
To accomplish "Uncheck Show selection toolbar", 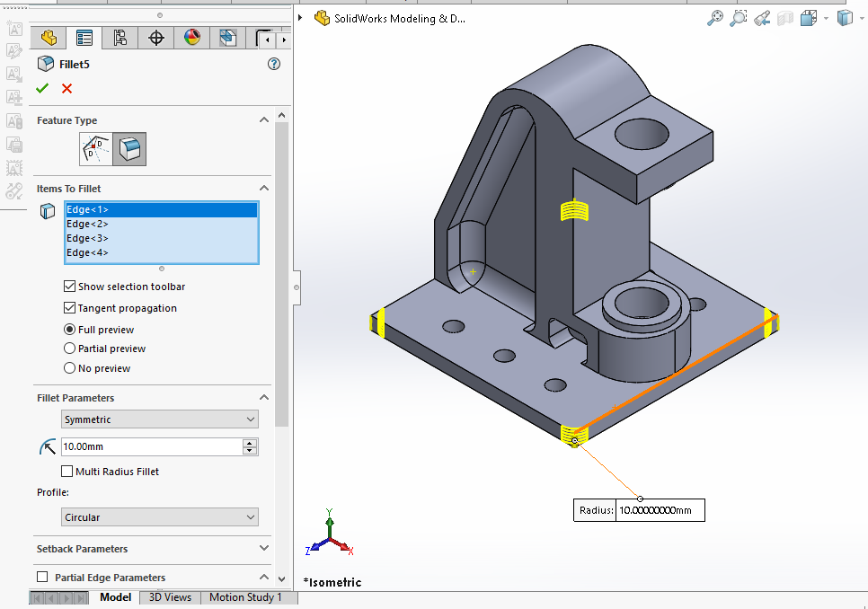I will pyautogui.click(x=69, y=287).
